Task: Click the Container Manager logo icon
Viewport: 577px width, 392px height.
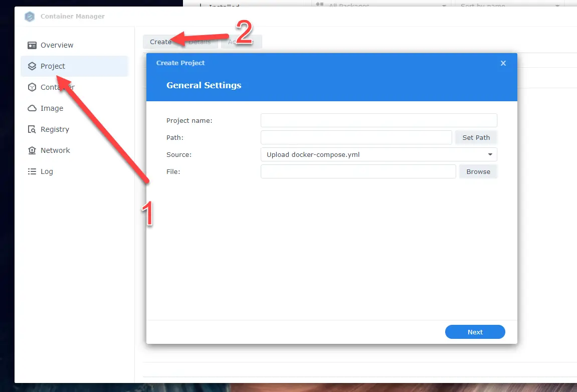Action: point(30,17)
